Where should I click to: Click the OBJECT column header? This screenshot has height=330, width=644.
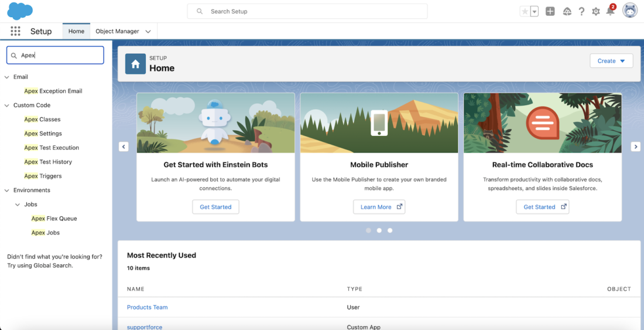tap(619, 289)
